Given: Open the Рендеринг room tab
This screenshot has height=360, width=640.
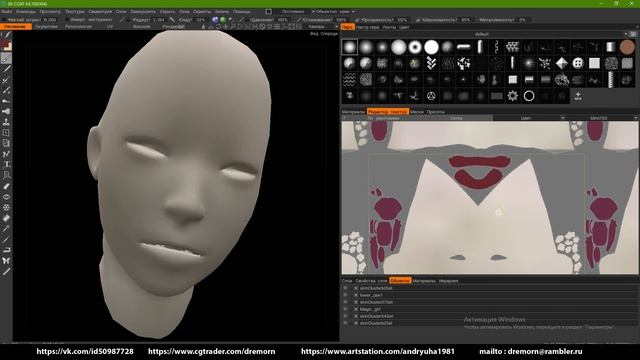Looking at the screenshot, I should point(174,27).
